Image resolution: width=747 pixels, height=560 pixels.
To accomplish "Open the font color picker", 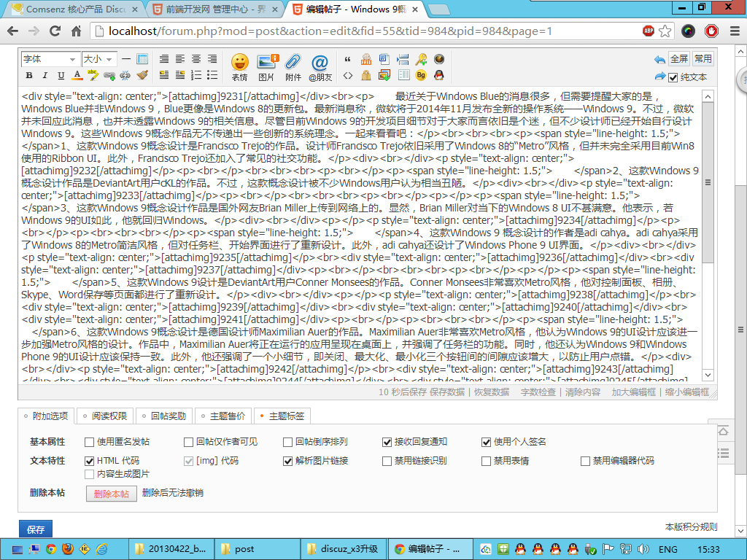I will 77,75.
